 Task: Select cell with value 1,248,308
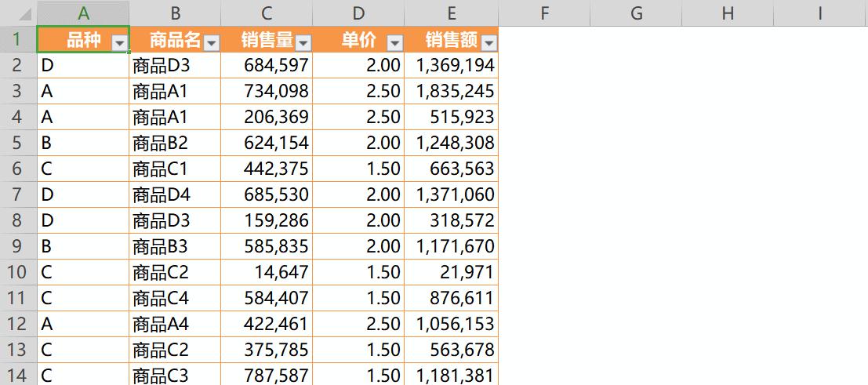pos(451,143)
